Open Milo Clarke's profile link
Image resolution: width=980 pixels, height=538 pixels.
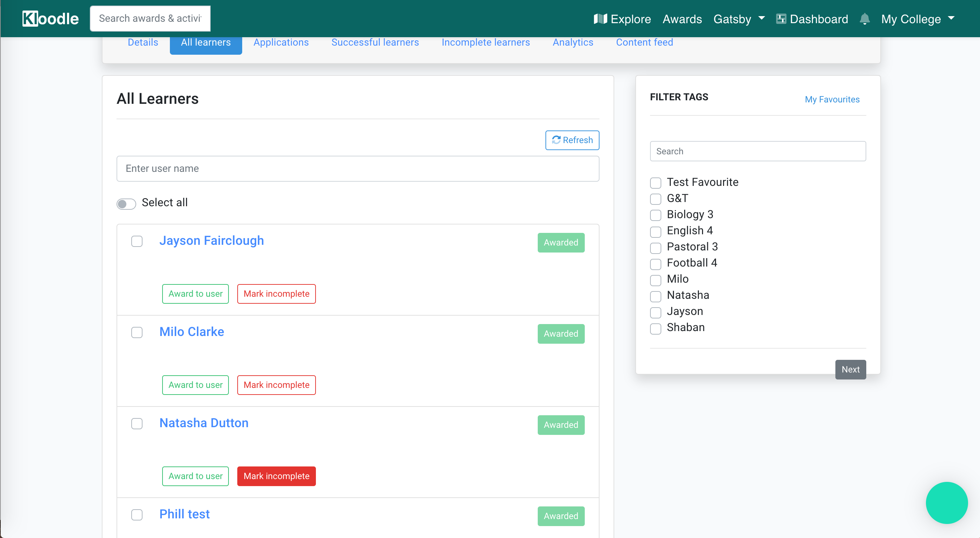(x=192, y=331)
